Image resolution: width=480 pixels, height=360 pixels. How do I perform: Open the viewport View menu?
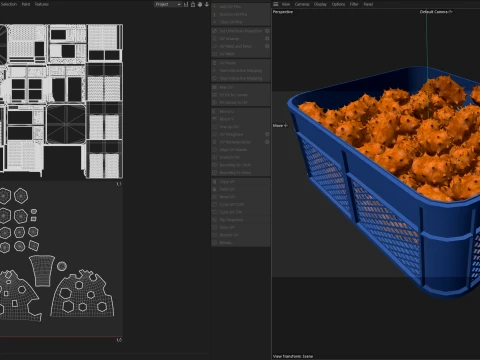[286, 4]
